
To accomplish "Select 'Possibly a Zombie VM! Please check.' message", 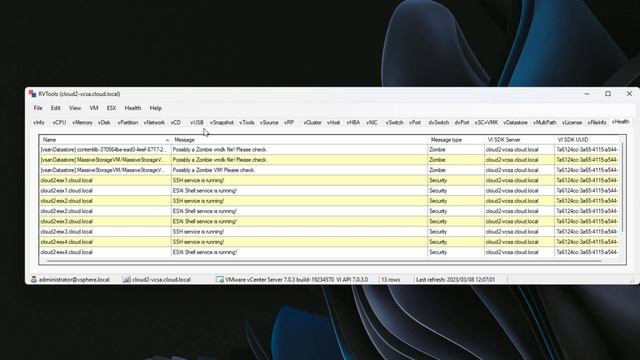I will tap(214, 170).
